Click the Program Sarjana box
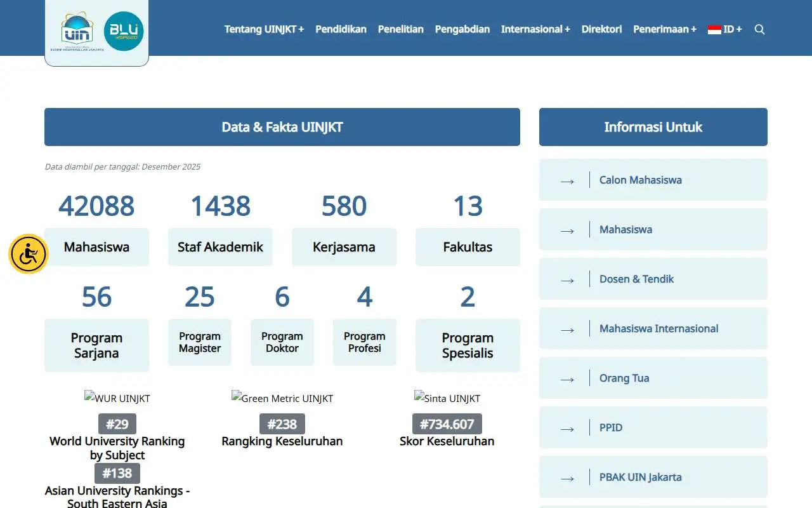Screen dimensions: 812x508 [x=96, y=345]
